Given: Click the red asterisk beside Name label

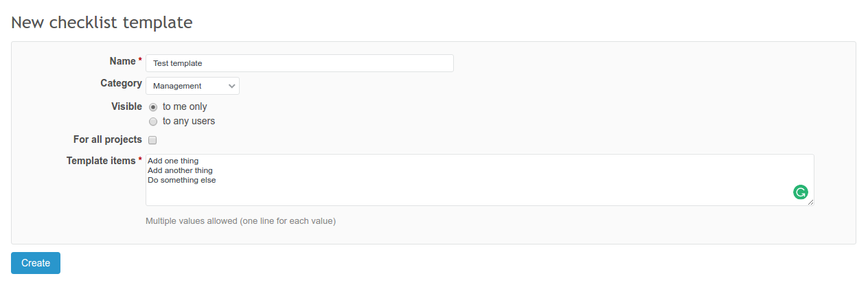Looking at the screenshot, I should (140, 60).
